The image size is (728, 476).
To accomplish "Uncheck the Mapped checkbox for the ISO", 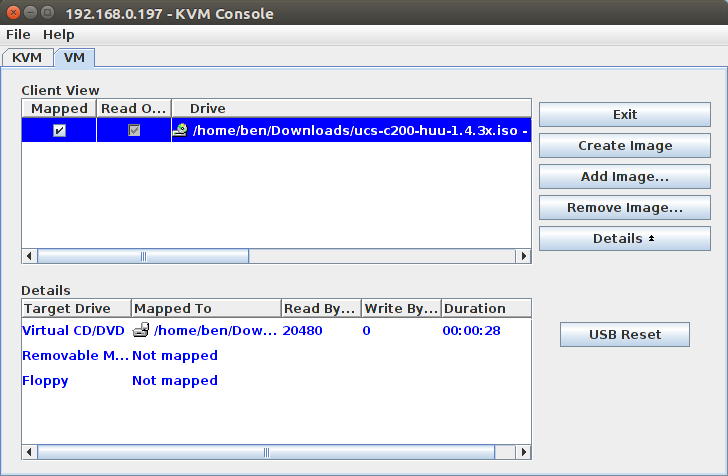I will 59,130.
